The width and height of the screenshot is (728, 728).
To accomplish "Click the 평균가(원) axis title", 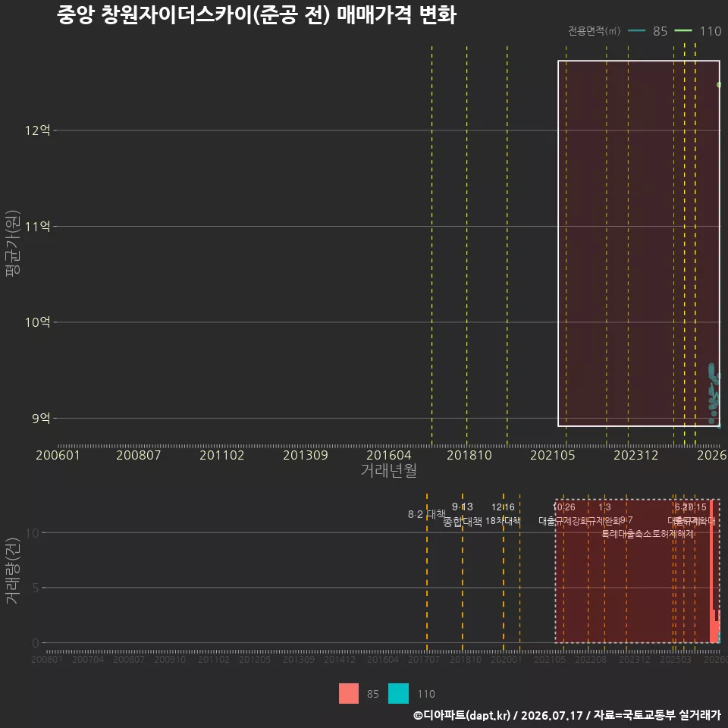I will 13,243.
